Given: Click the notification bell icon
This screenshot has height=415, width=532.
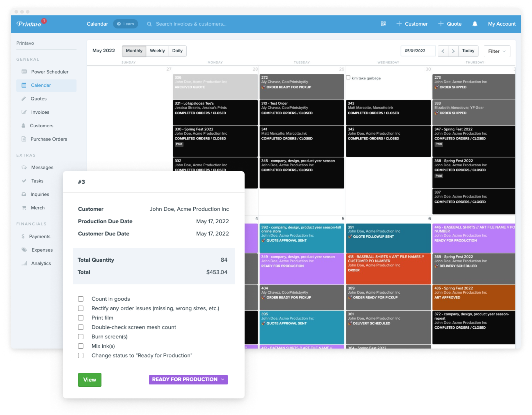Looking at the screenshot, I should point(475,24).
